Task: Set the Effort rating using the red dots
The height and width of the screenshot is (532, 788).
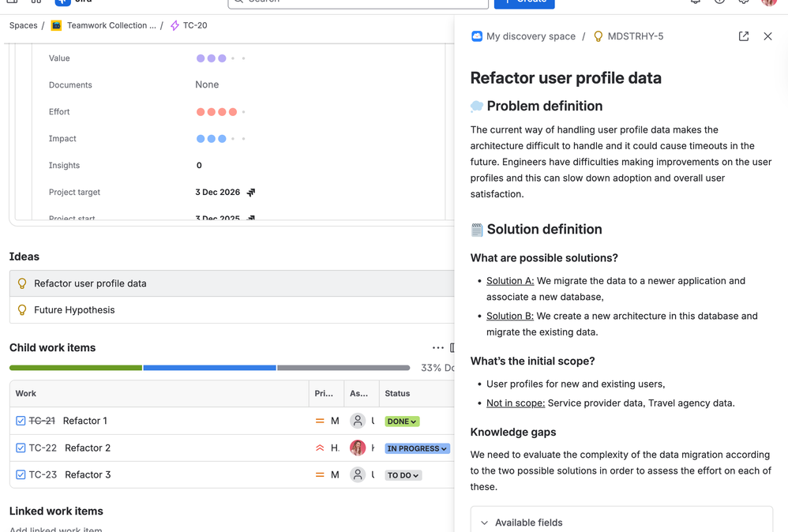Action: point(220,111)
